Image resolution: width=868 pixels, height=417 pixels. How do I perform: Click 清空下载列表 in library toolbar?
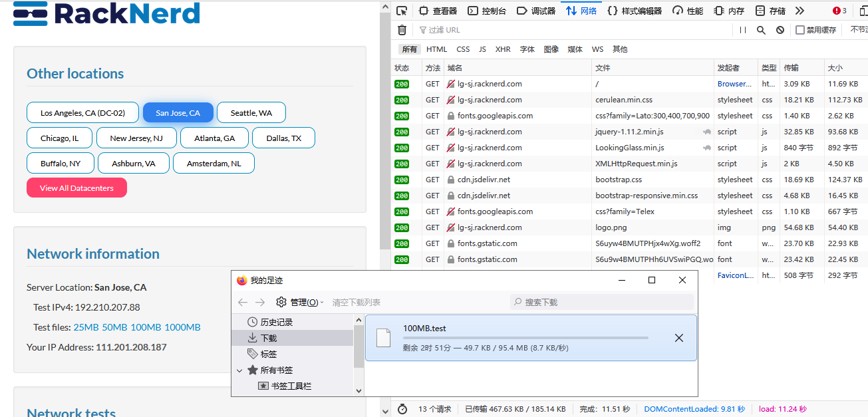[357, 302]
